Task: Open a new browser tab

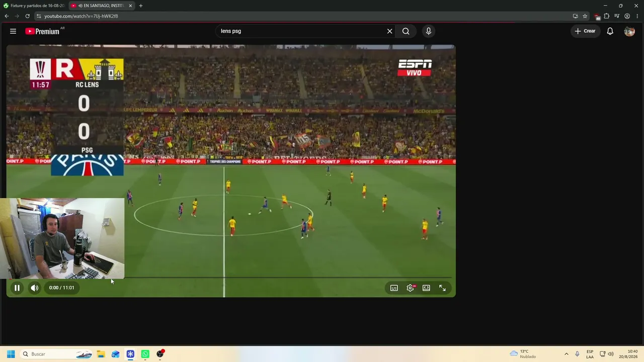Action: pyautogui.click(x=141, y=6)
